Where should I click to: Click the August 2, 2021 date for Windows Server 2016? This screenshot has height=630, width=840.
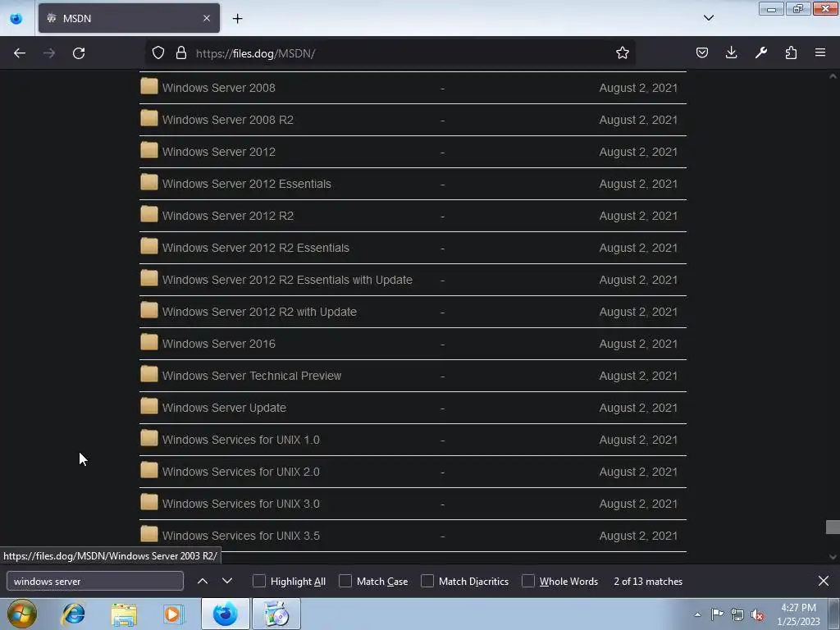pos(638,344)
